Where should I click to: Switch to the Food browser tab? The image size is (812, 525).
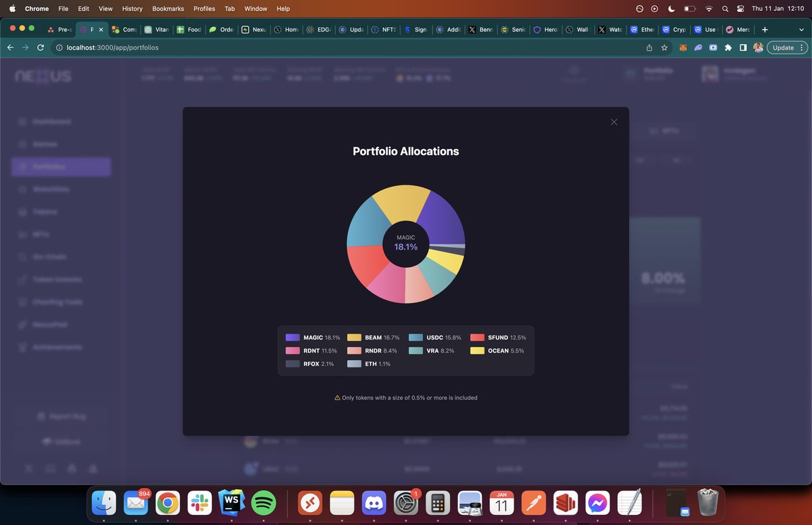point(189,30)
